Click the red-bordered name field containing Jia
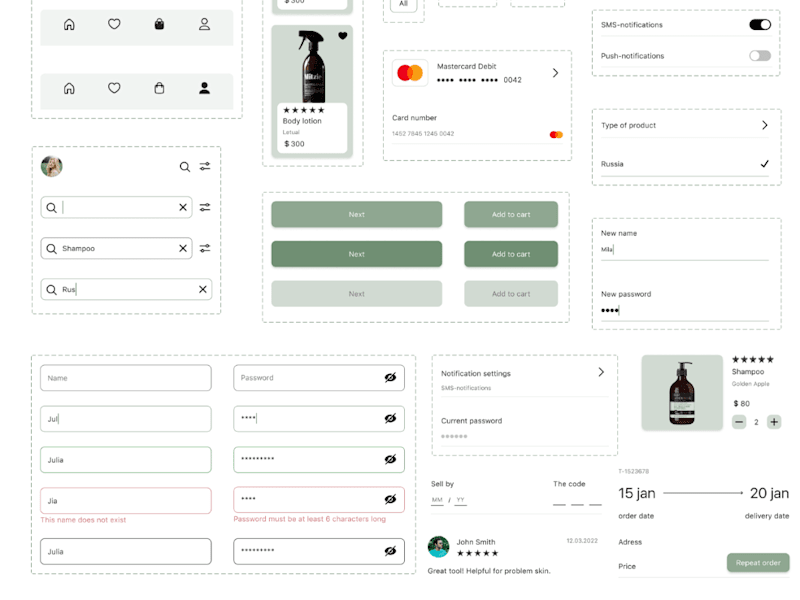Image resolution: width=800 pixels, height=600 pixels. 126,501
